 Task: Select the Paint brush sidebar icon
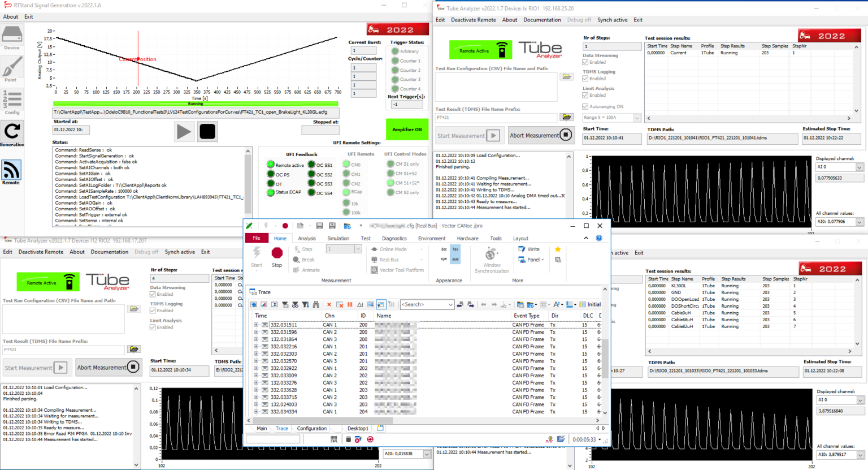point(11,68)
